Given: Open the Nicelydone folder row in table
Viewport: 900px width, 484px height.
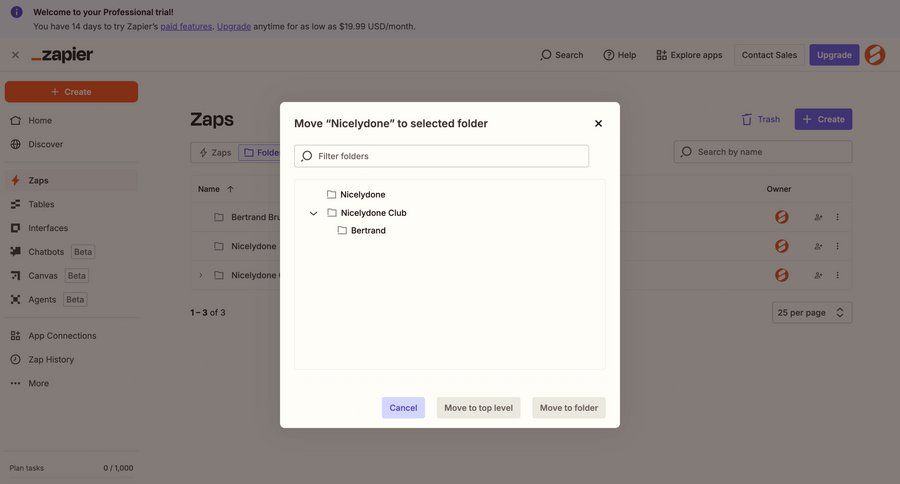Looking at the screenshot, I should [x=254, y=246].
